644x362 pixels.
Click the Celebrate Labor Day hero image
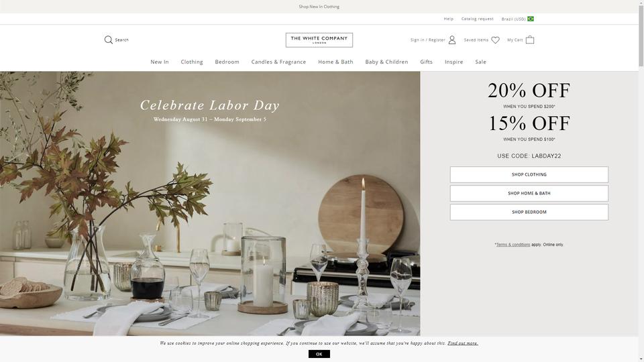click(210, 204)
